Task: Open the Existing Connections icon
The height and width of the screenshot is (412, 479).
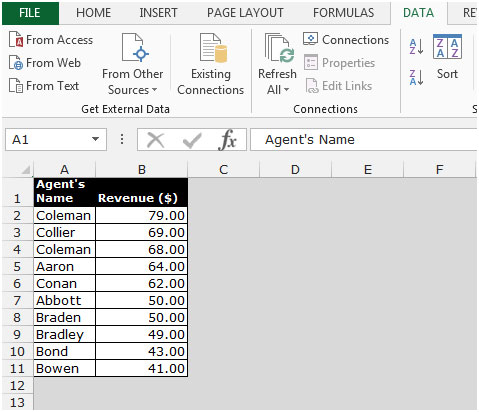Action: tap(213, 48)
